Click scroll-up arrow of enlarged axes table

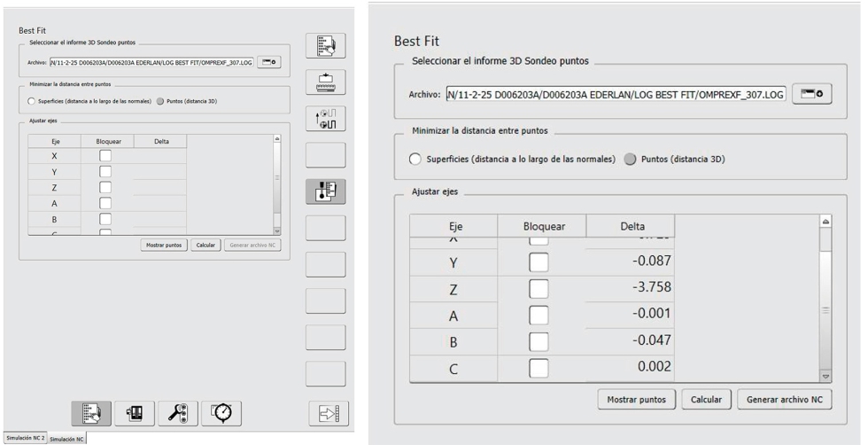tap(825, 221)
